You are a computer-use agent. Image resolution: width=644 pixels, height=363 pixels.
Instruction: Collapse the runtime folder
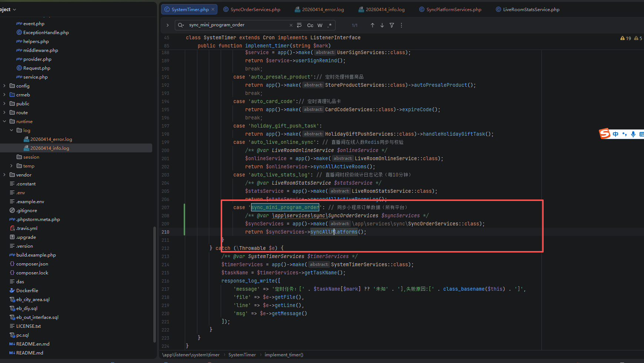4,122
